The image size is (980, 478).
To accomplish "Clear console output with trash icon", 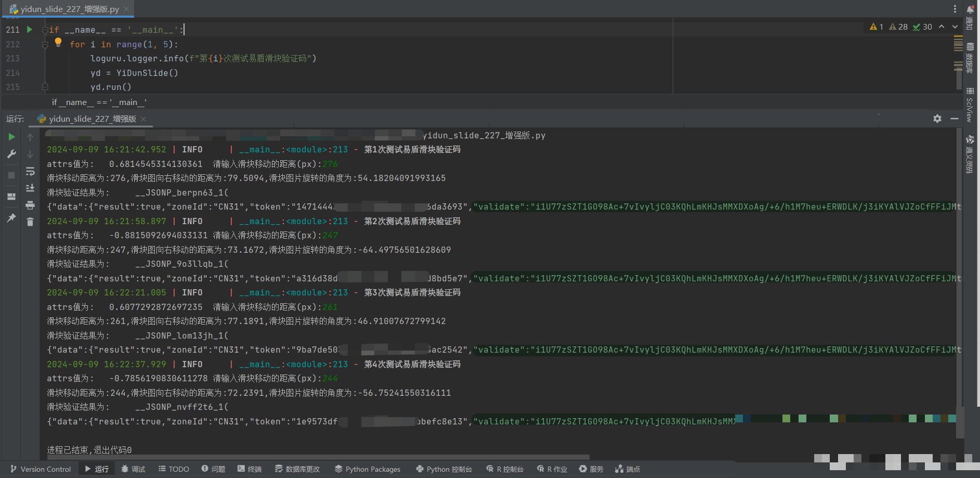I will [x=30, y=222].
